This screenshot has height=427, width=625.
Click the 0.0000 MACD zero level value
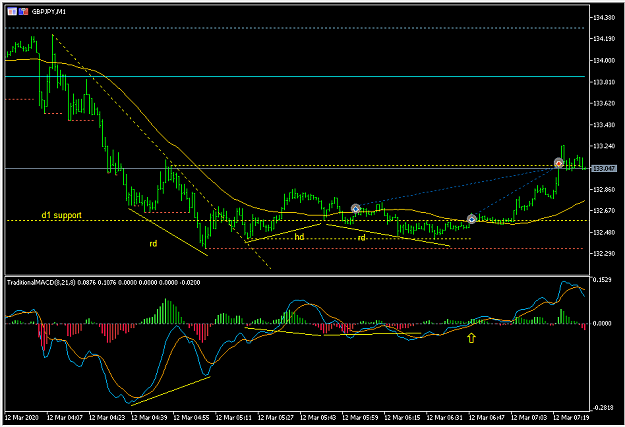click(x=602, y=323)
